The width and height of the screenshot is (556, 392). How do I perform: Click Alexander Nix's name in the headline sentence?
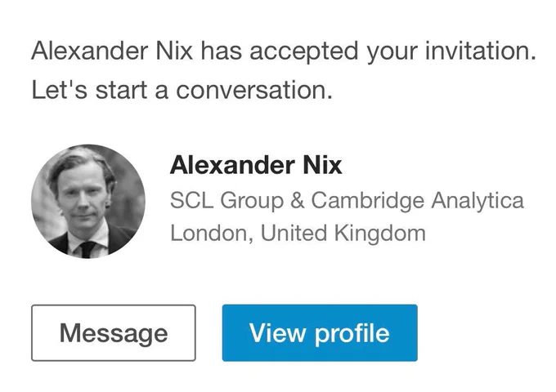[112, 51]
